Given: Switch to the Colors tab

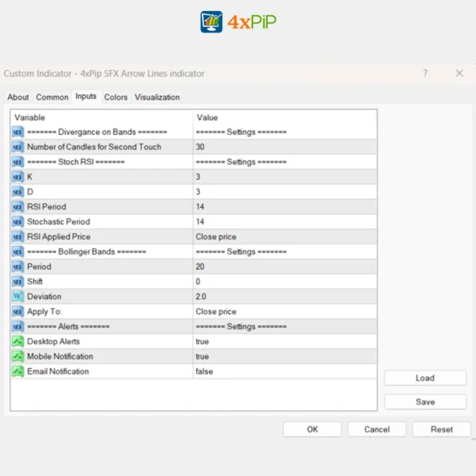Looking at the screenshot, I should pyautogui.click(x=116, y=98).
